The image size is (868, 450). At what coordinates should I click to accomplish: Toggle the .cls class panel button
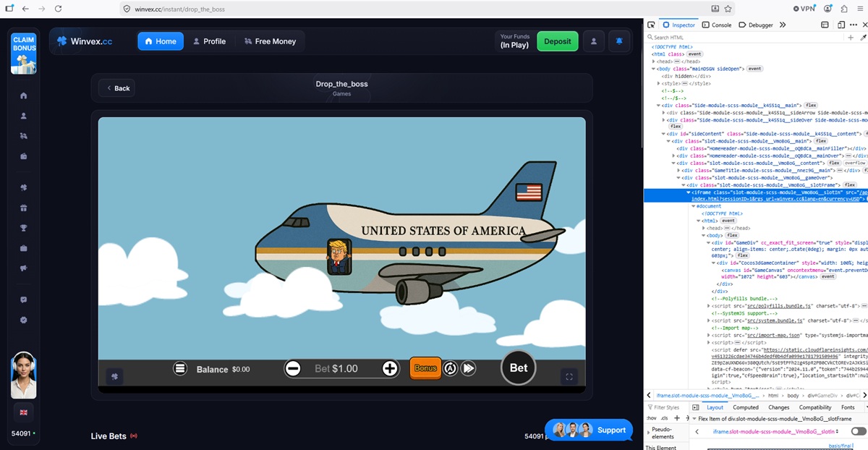pos(665,418)
